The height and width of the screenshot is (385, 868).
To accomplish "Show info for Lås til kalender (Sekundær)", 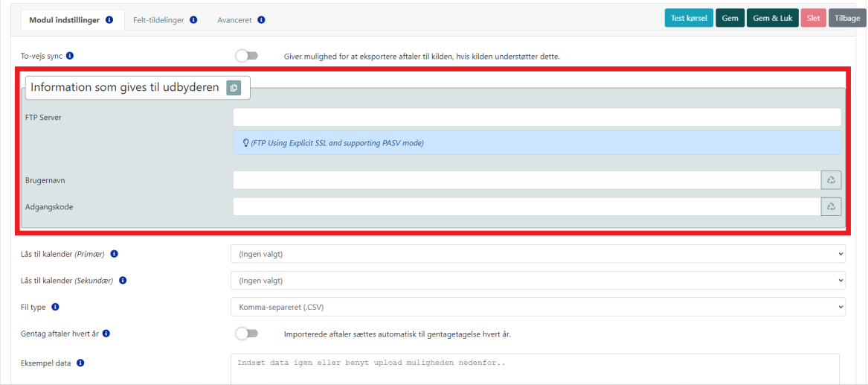I will 123,280.
